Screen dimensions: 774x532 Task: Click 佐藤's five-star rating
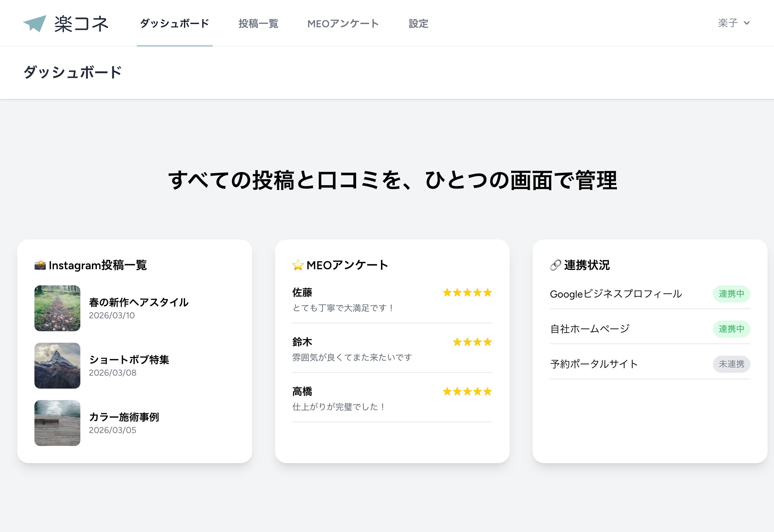(467, 293)
